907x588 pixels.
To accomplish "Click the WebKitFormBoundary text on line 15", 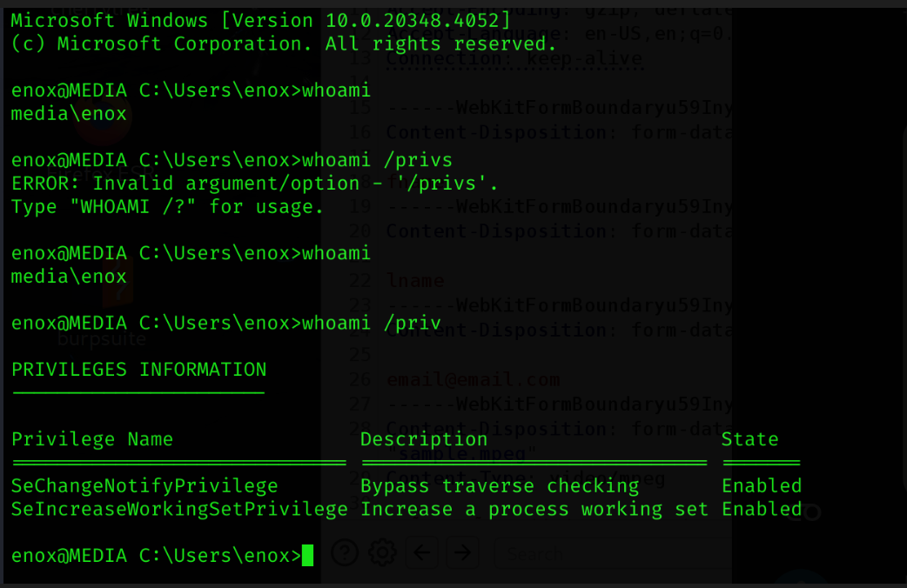I will (x=560, y=108).
